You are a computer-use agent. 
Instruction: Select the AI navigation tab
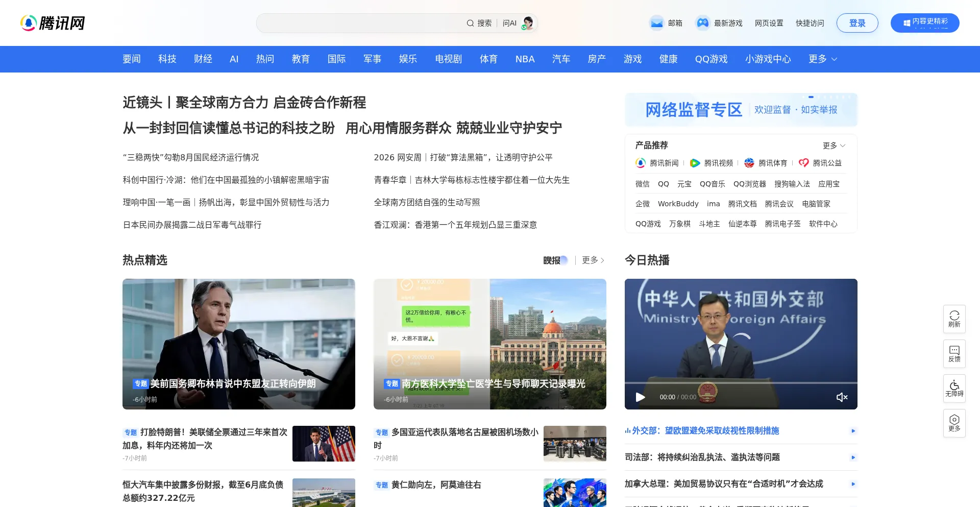tap(234, 59)
